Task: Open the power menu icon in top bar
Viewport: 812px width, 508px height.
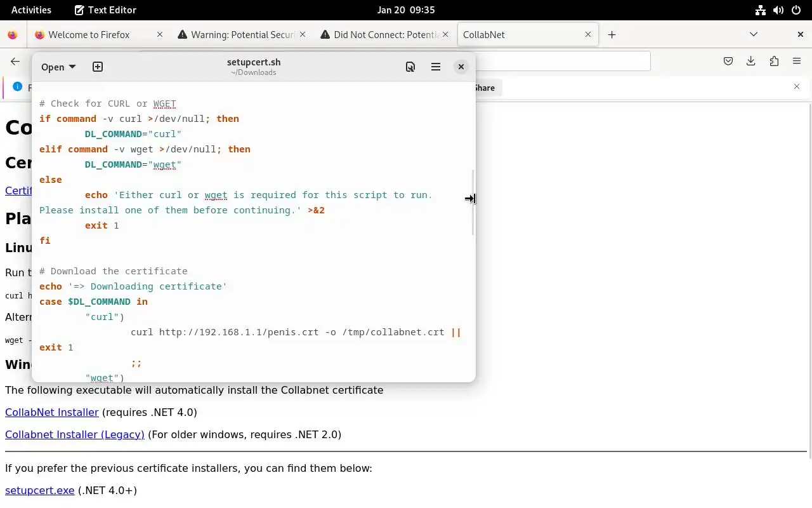Action: tap(796, 10)
